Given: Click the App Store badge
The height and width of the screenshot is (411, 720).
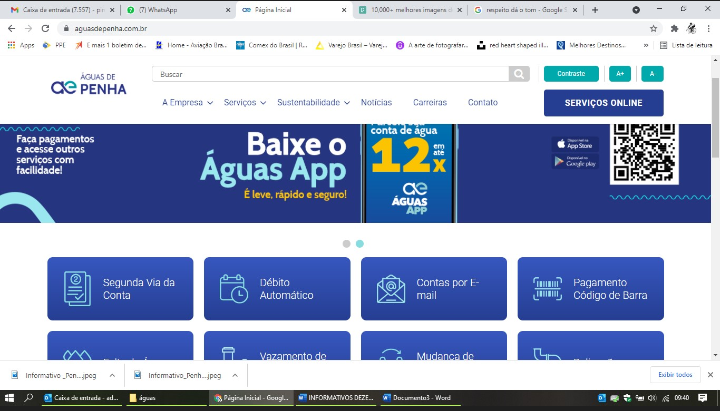Looking at the screenshot, I should 575,144.
